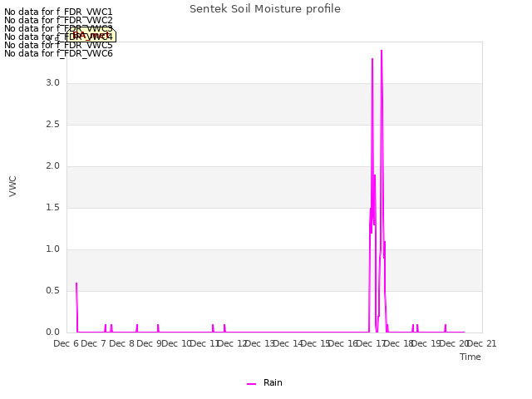Select the text No data for f_FDR_VWC5
Viewport: 532px width, 399px height.
58,45
